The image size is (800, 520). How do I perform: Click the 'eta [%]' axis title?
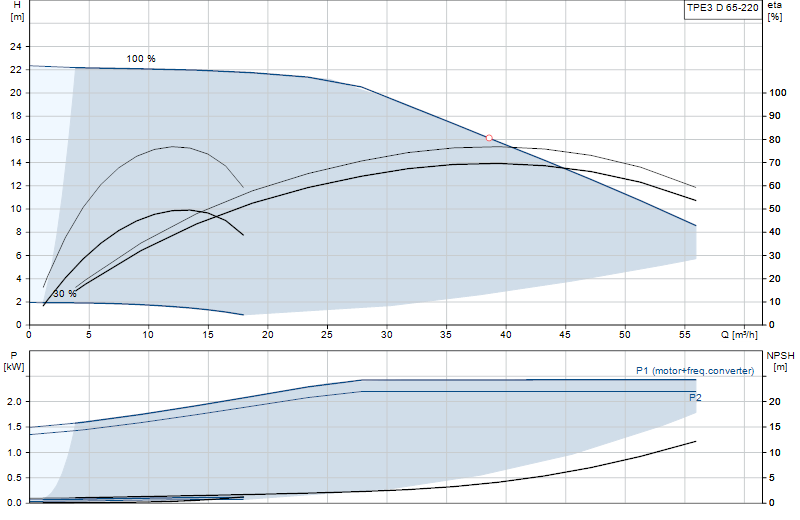pos(774,11)
